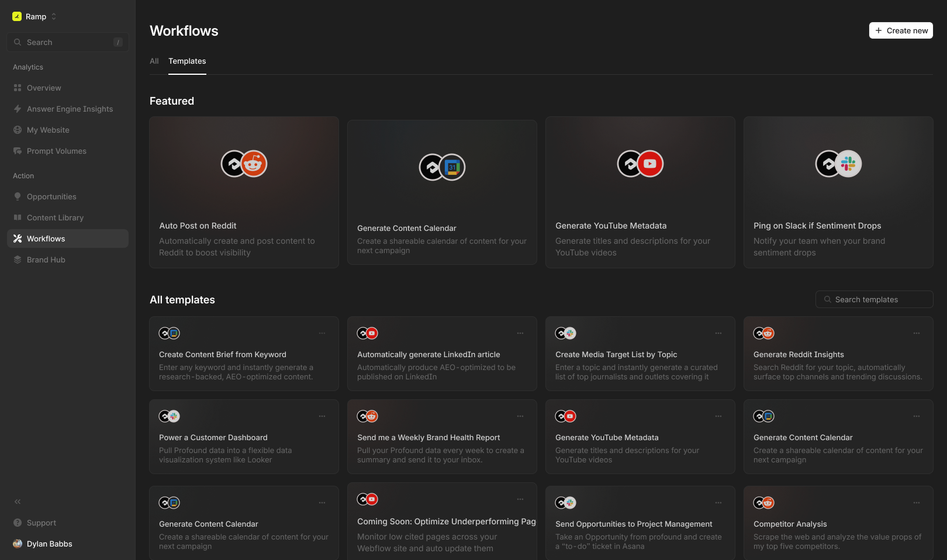Viewport: 947px width, 560px height.
Task: Open more options for LinkedIn article template
Action: (x=520, y=333)
